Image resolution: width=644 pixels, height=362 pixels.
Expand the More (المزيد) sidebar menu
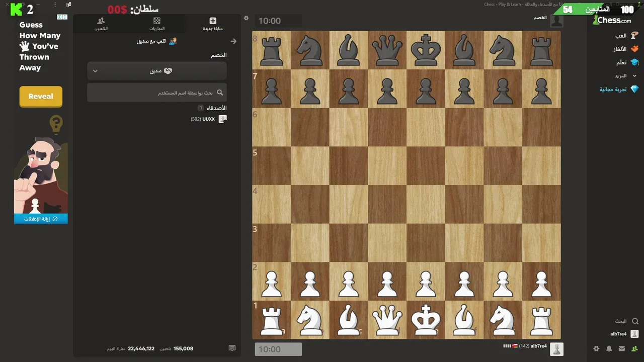(625, 76)
